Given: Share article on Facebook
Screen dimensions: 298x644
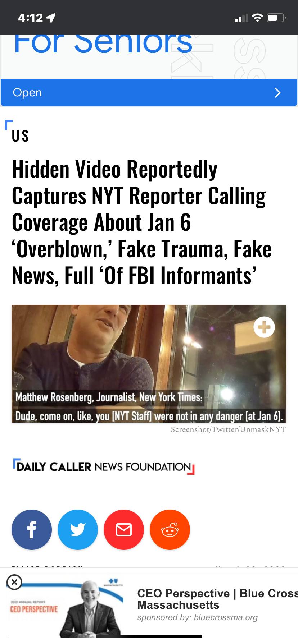Looking at the screenshot, I should pyautogui.click(x=32, y=529).
